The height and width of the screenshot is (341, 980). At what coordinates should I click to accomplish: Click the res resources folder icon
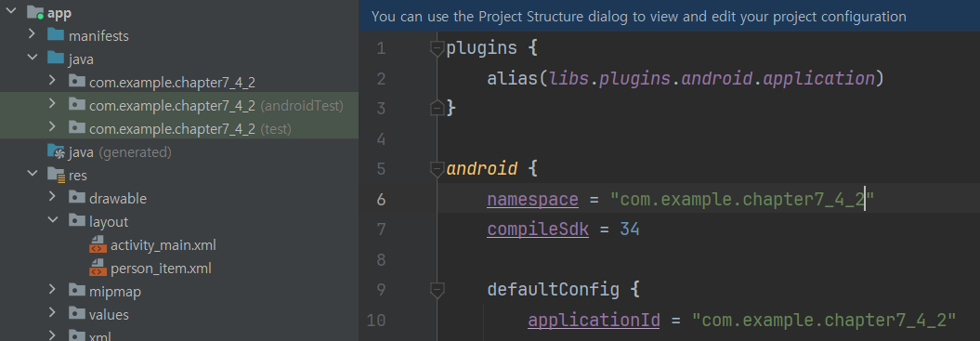click(x=57, y=175)
